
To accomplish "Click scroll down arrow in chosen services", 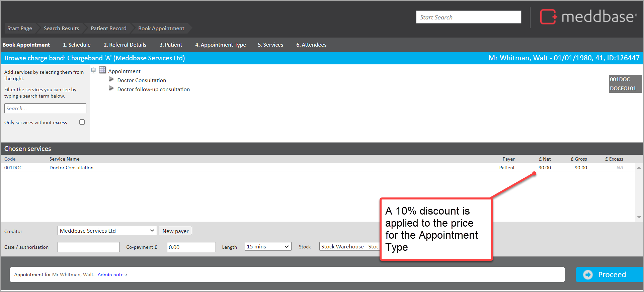I will click(x=639, y=217).
